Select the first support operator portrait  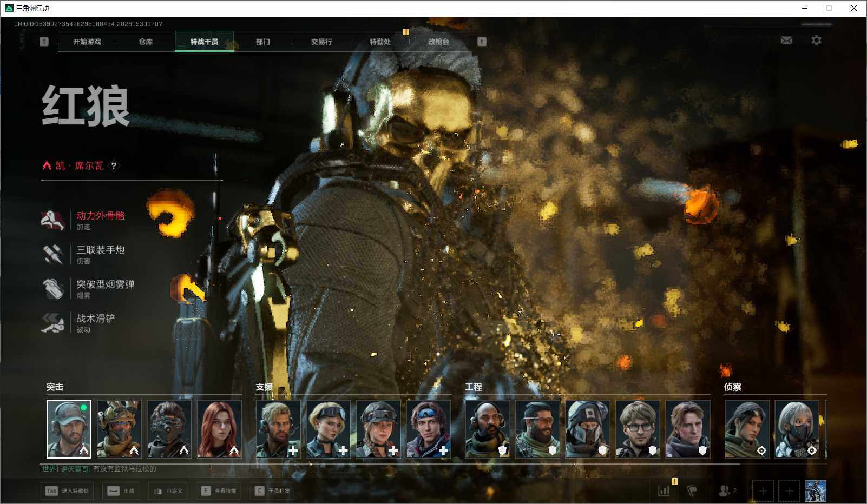278,429
